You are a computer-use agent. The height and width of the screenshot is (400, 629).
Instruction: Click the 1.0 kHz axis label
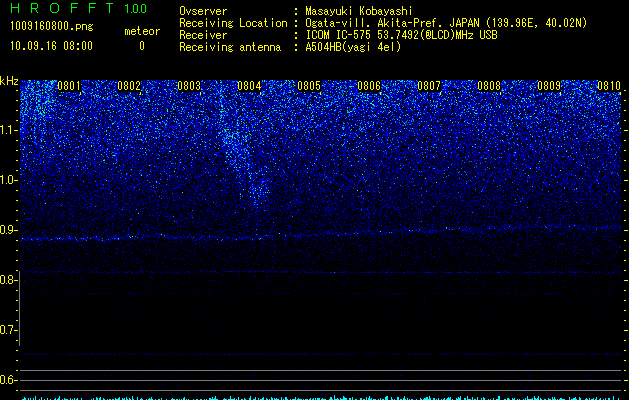pos(9,180)
